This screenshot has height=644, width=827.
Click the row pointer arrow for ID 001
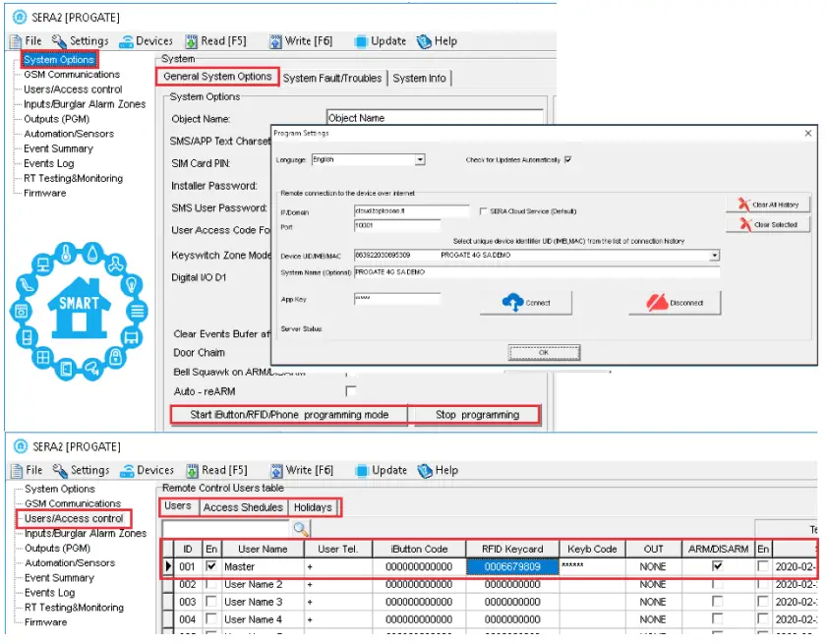[x=168, y=566]
